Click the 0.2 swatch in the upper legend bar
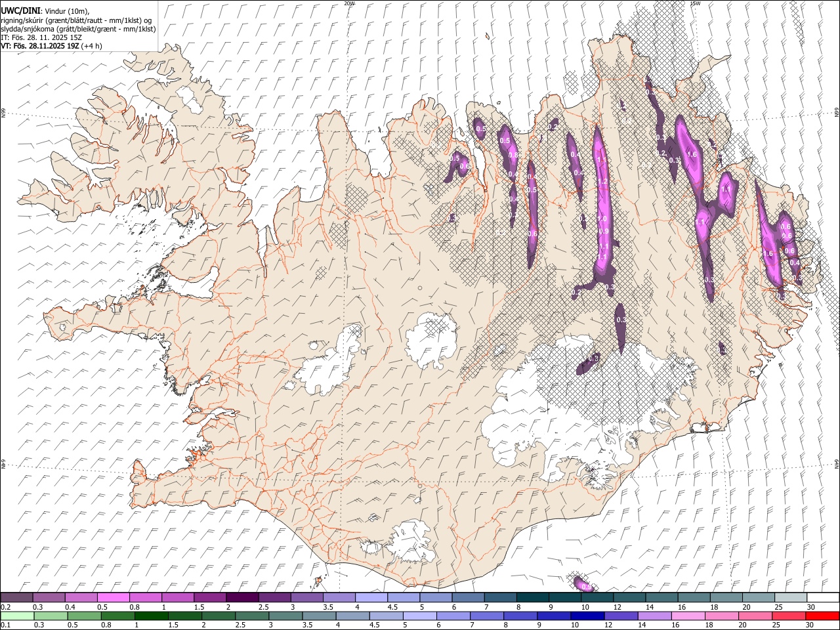Viewport: 840px width, 630px height. pyautogui.click(x=17, y=598)
